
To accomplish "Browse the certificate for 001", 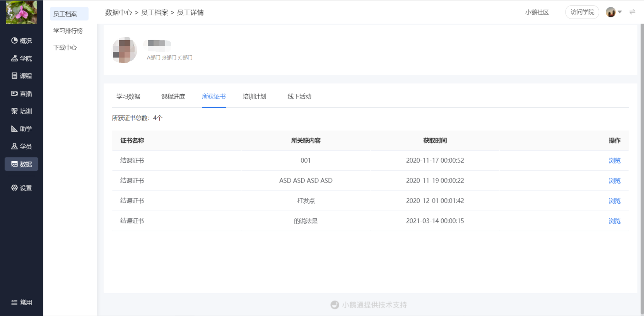I will point(614,161).
